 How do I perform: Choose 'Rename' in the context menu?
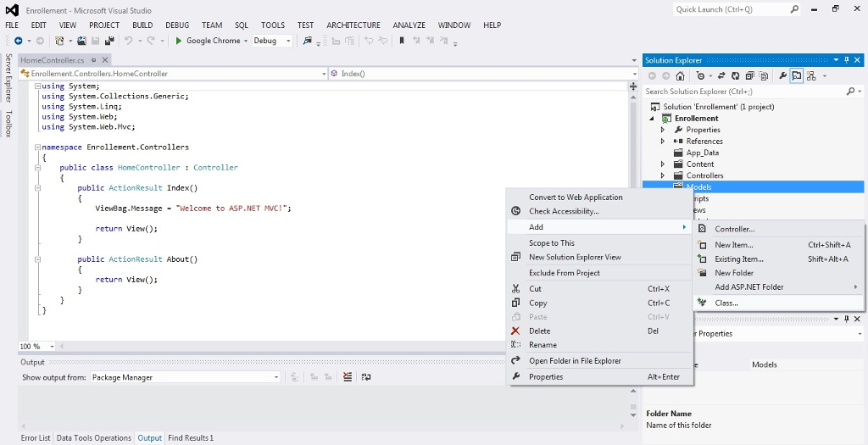tap(542, 345)
